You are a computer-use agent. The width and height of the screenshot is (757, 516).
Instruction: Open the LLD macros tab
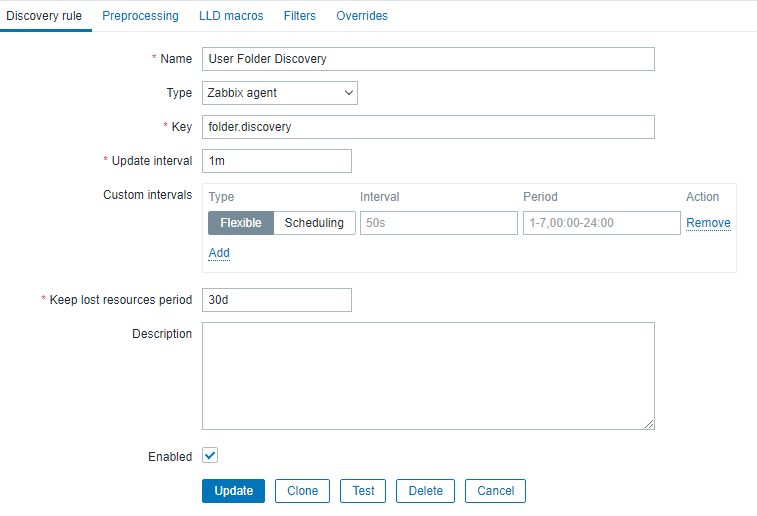click(x=231, y=16)
